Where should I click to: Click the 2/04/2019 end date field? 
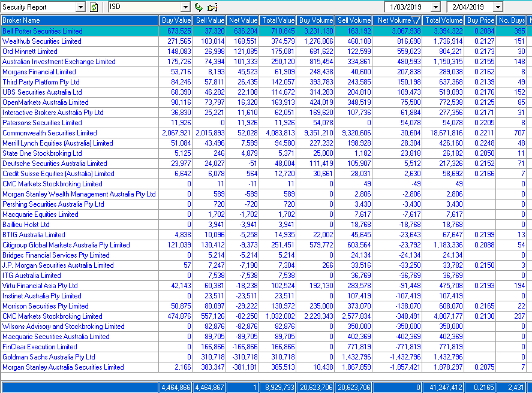pos(470,7)
